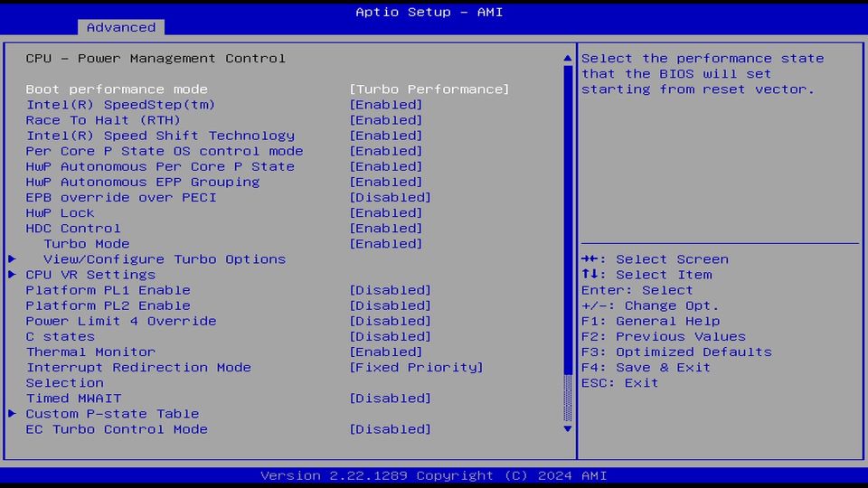Click +/-: Change Opt. hint
868x488 pixels.
pyautogui.click(x=650, y=306)
